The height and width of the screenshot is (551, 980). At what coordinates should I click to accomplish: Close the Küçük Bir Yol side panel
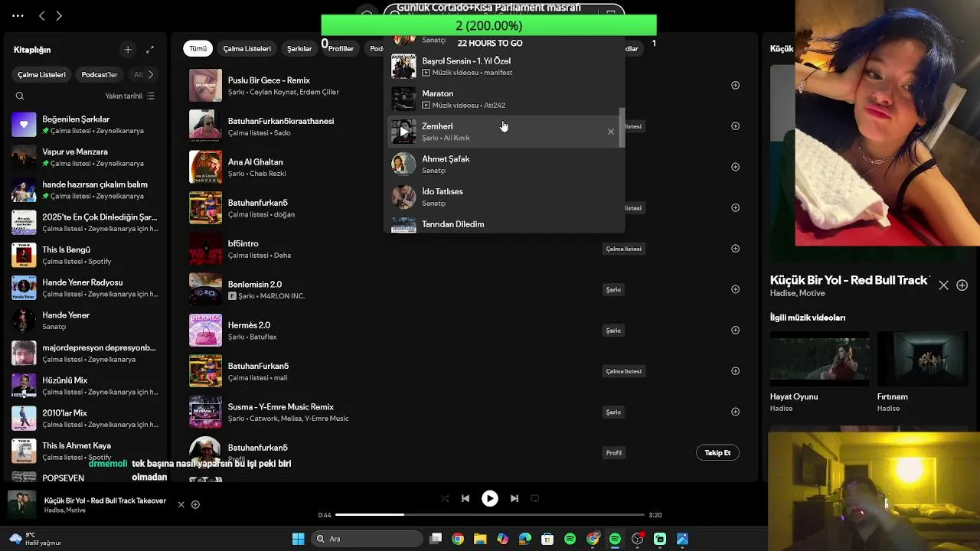pyautogui.click(x=943, y=285)
